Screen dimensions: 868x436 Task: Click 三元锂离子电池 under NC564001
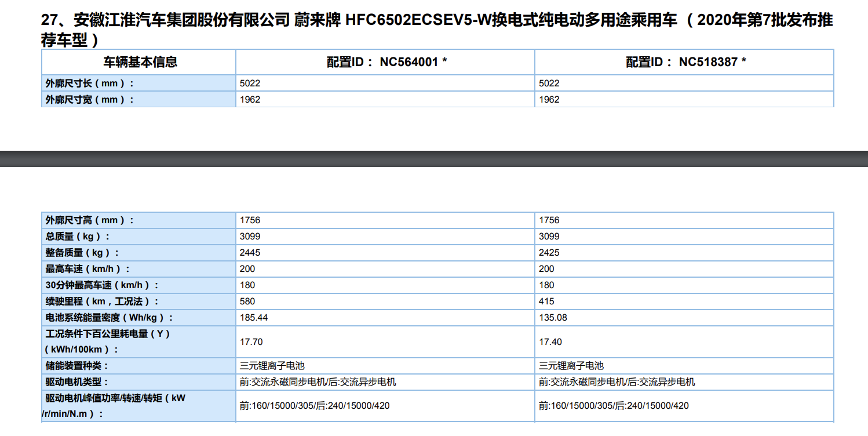(x=272, y=366)
